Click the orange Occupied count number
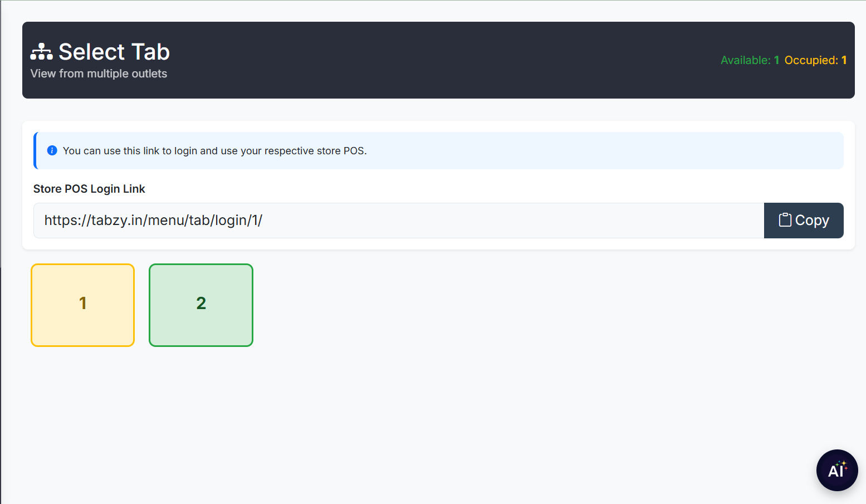This screenshot has height=504, width=866. click(x=844, y=60)
